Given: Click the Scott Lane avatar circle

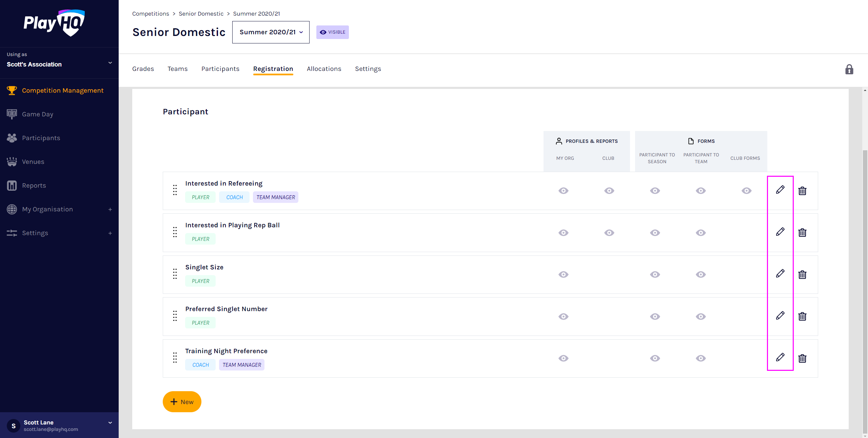Looking at the screenshot, I should 14,425.
